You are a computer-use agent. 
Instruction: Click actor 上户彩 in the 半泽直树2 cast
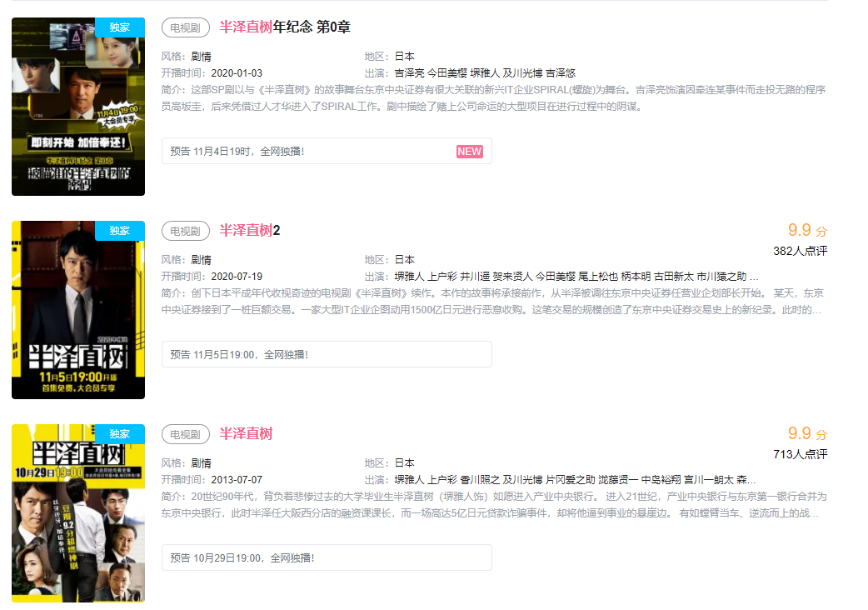(441, 276)
